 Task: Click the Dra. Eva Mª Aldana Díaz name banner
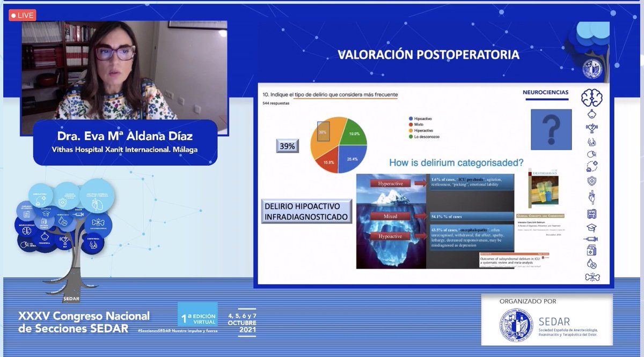pos(125,142)
